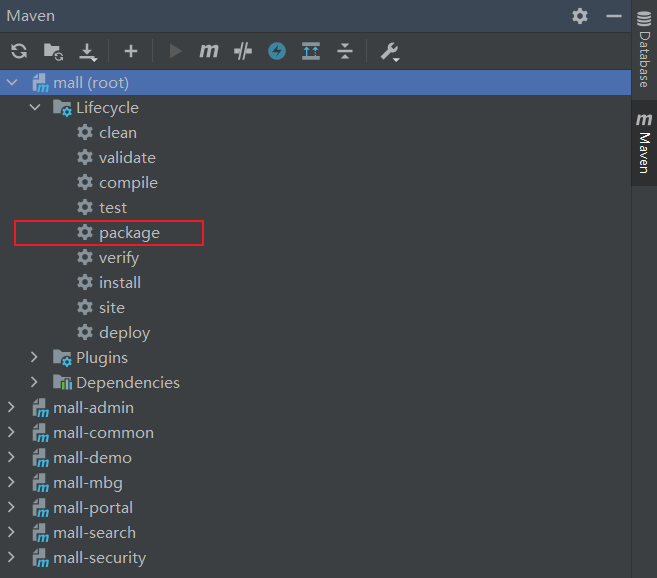Click the mall-demo Maven module icon

41,458
